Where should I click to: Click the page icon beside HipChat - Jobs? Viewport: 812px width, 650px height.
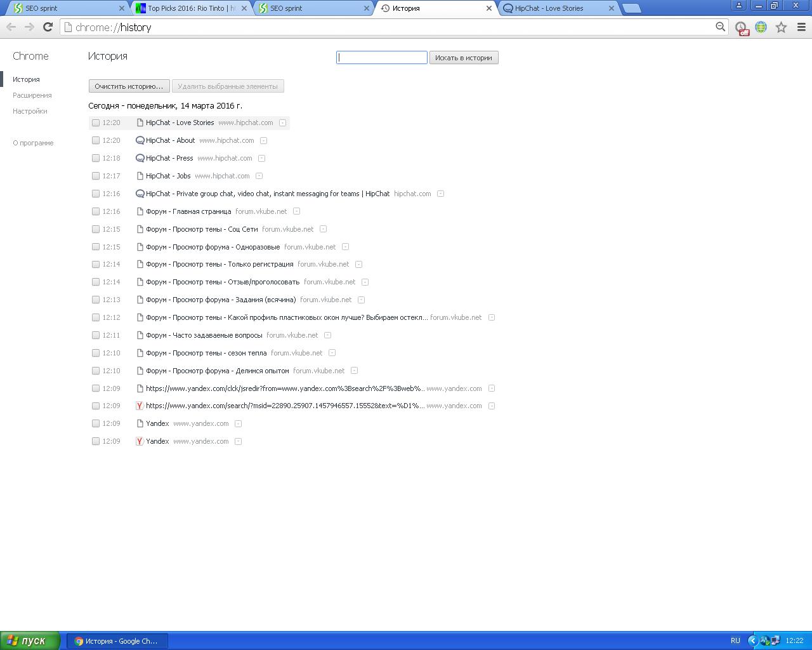tap(140, 176)
